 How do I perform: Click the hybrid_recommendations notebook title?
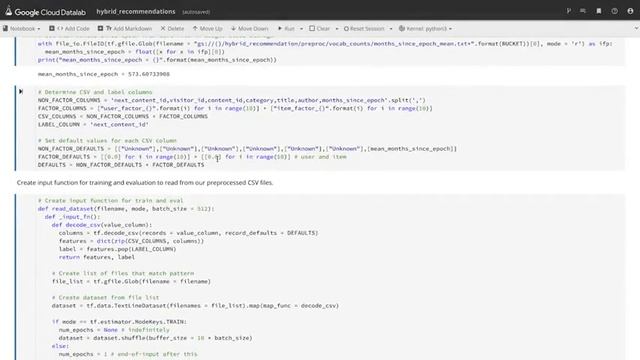click(136, 12)
